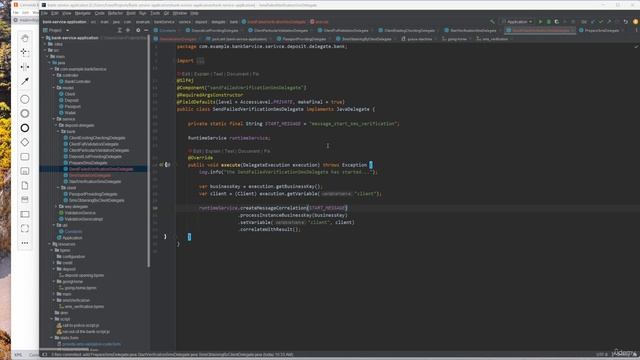Open BankController in the project tree
The image size is (640, 360).
[x=77, y=82]
